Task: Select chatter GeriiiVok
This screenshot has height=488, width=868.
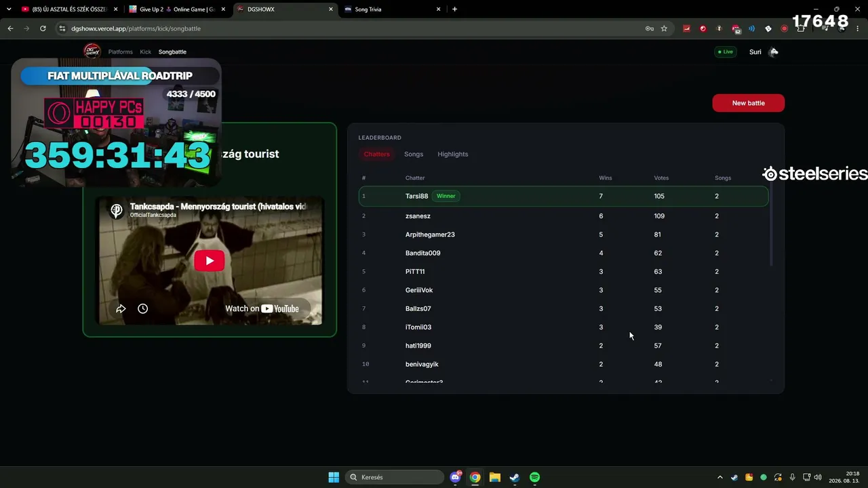Action: [419, 290]
